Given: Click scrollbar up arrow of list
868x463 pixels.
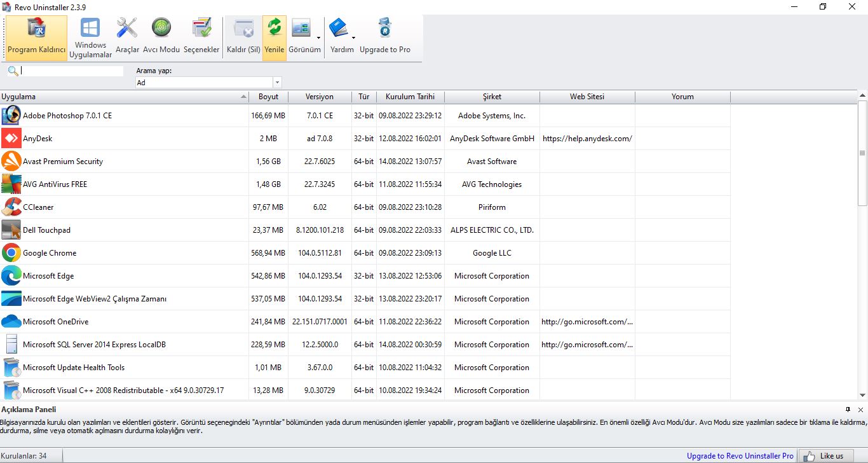Looking at the screenshot, I should (862, 95).
